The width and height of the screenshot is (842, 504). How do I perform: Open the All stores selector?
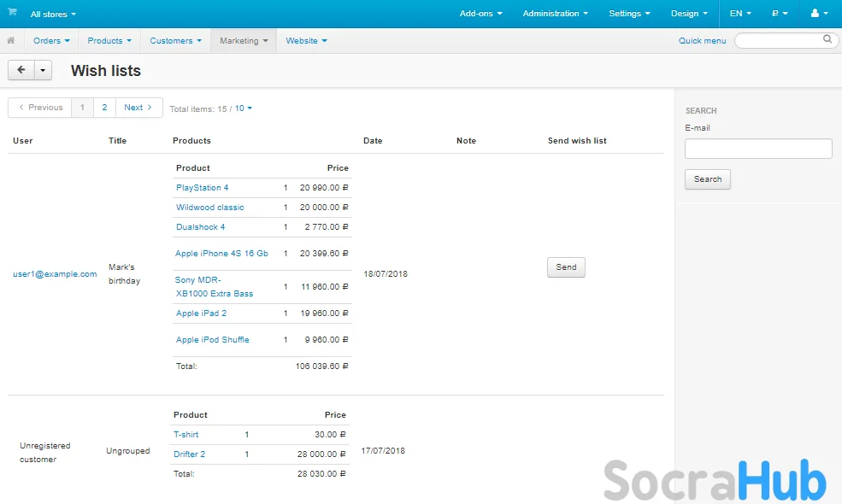(x=53, y=15)
